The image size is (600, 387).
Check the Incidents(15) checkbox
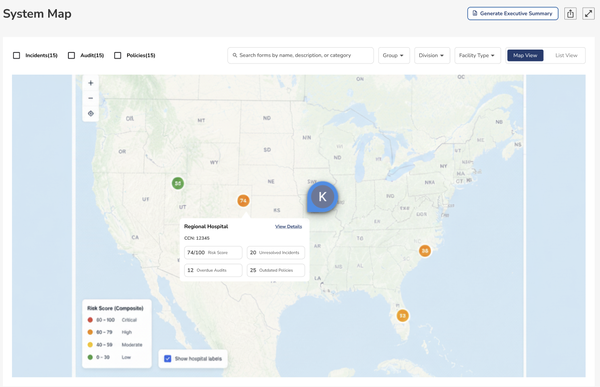click(x=16, y=56)
